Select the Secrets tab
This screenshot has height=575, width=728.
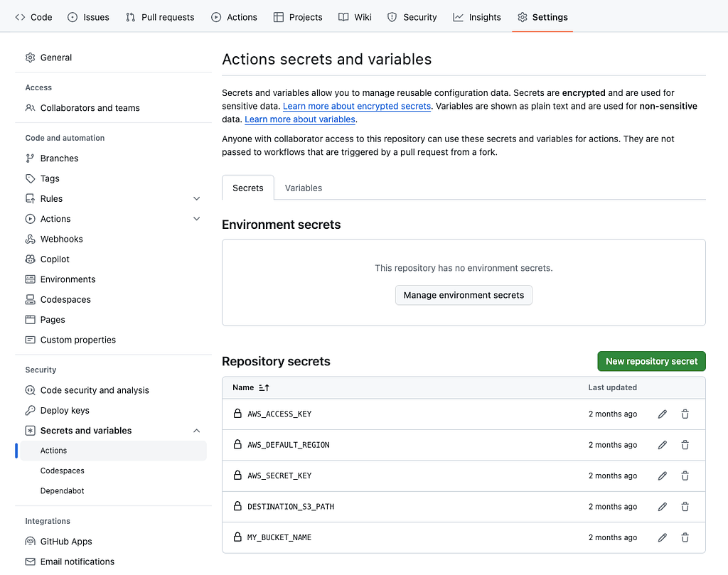point(248,188)
